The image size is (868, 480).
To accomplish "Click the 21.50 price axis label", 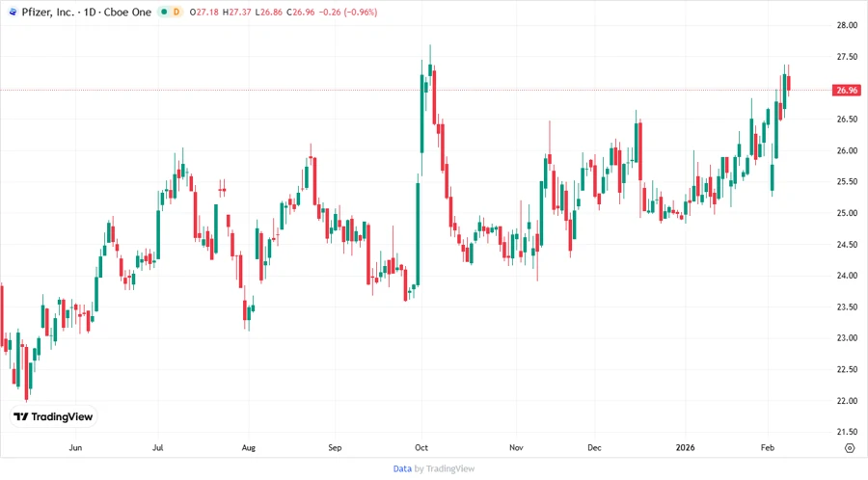I will tap(847, 432).
